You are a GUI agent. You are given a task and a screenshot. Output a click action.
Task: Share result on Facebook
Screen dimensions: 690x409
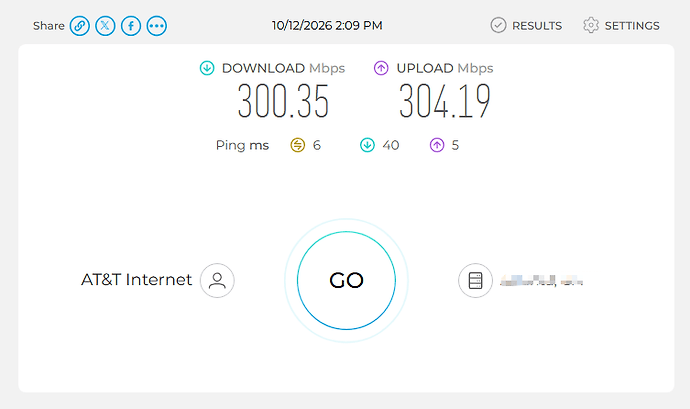[x=131, y=26]
